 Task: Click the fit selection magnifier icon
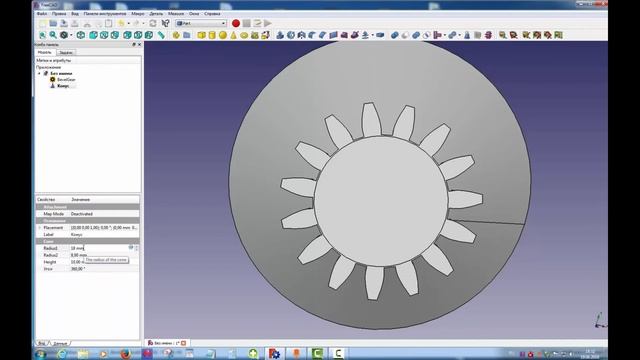(53, 35)
